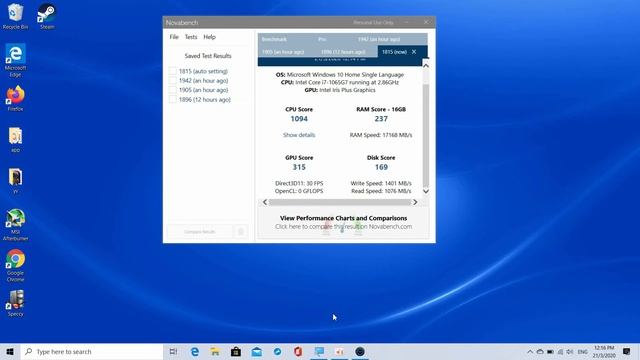Click the results vertical scrollbar thumb
The image size is (640, 360).
(426, 135)
